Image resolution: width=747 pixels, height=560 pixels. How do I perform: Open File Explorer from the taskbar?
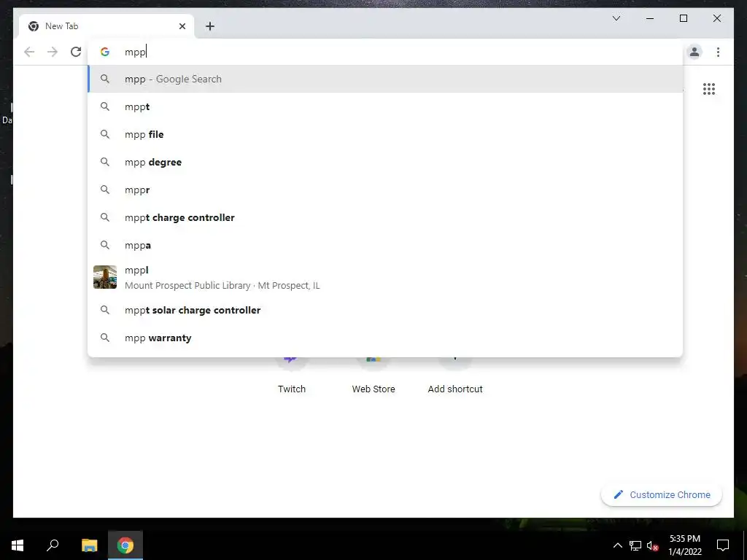click(x=89, y=545)
